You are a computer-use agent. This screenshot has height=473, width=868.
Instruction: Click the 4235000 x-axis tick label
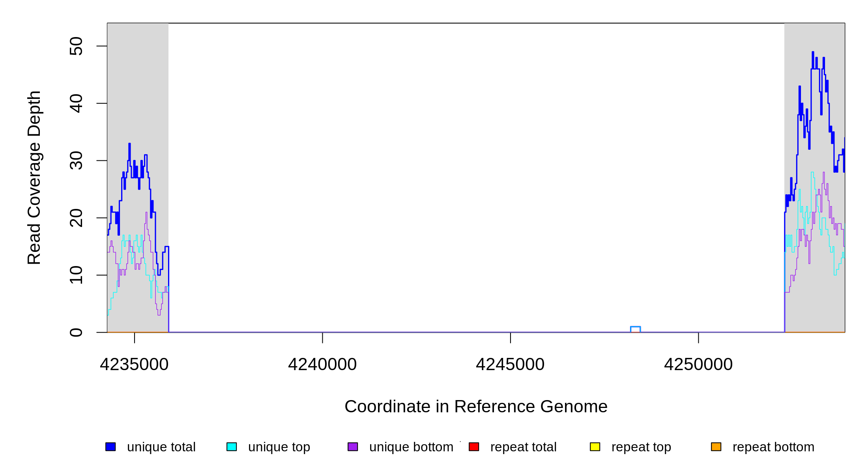[134, 364]
